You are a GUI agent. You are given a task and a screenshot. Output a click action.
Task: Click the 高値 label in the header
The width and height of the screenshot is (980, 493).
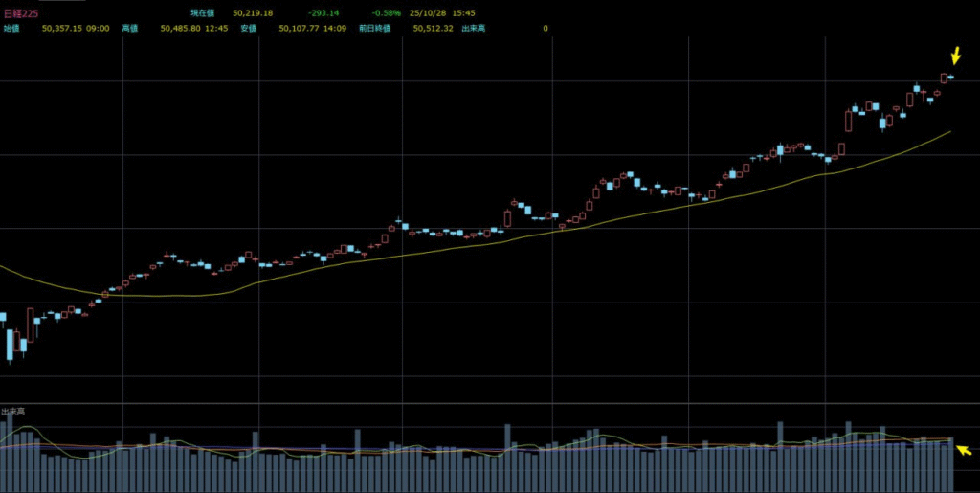click(129, 29)
